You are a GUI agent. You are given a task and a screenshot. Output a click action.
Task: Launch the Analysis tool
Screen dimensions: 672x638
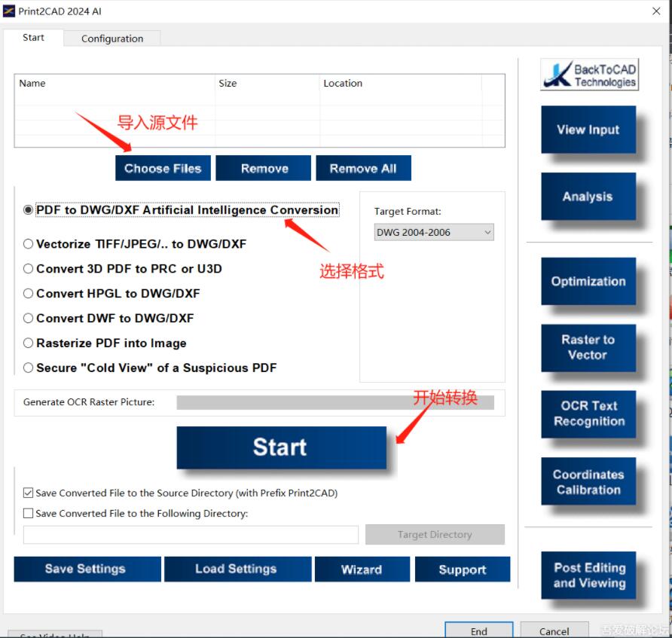[588, 197]
